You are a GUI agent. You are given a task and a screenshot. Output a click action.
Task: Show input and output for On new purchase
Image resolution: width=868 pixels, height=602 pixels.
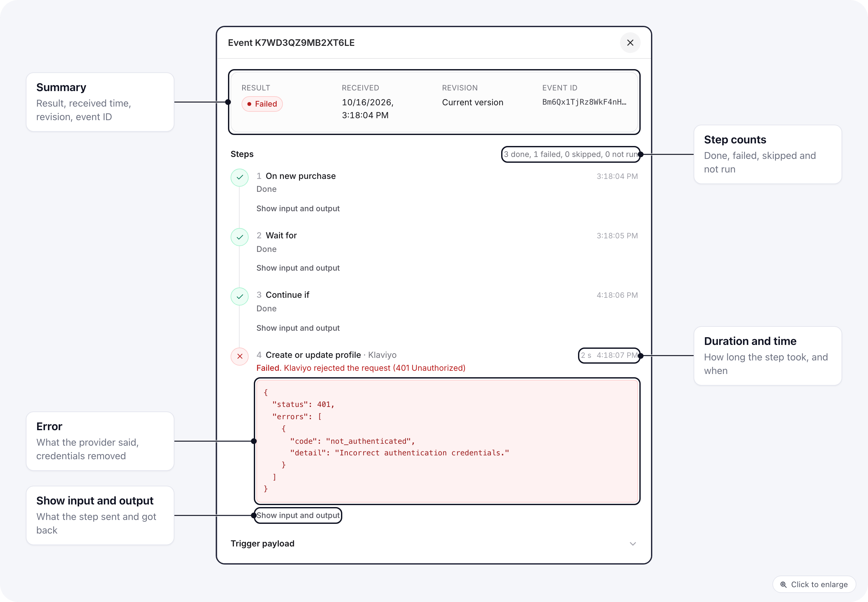[x=298, y=209]
